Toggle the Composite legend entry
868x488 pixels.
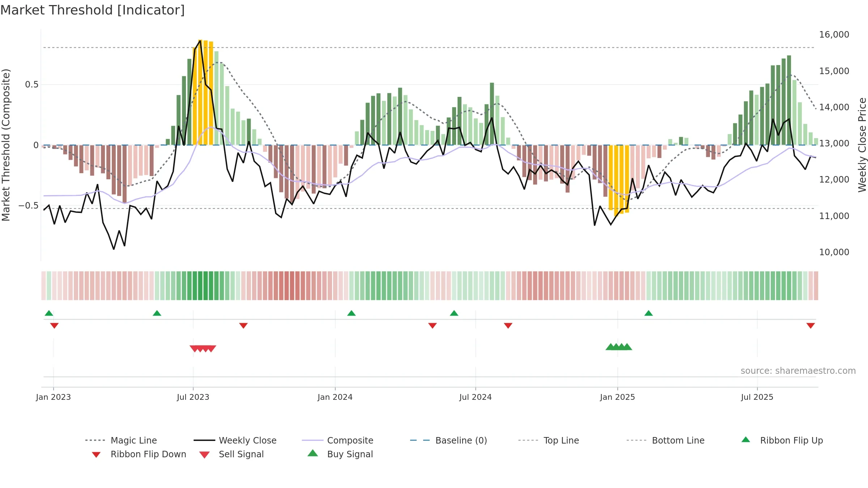tap(337, 440)
